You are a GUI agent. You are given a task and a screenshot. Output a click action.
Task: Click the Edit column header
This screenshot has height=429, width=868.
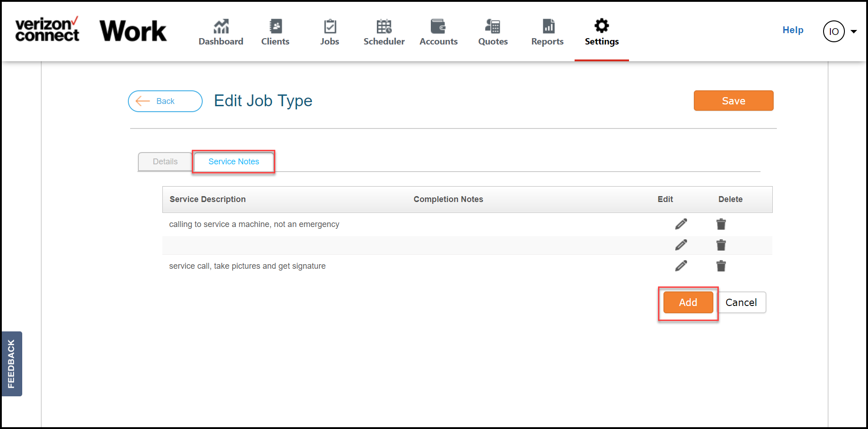point(665,199)
